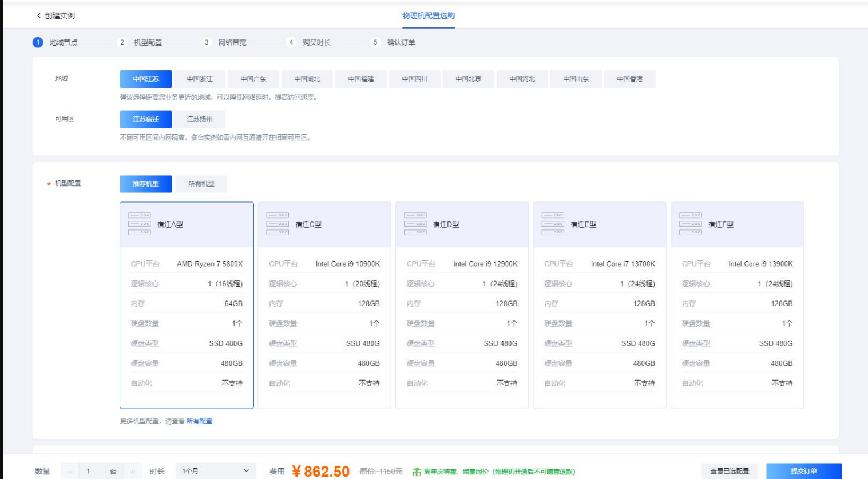The image size is (868, 479).
Task: Select region 中国河北
Action: tap(522, 79)
